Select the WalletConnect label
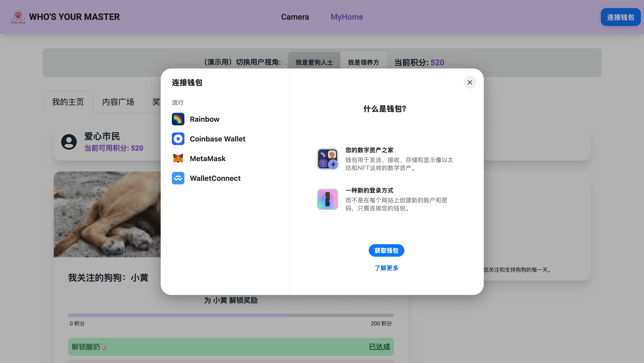 215,178
